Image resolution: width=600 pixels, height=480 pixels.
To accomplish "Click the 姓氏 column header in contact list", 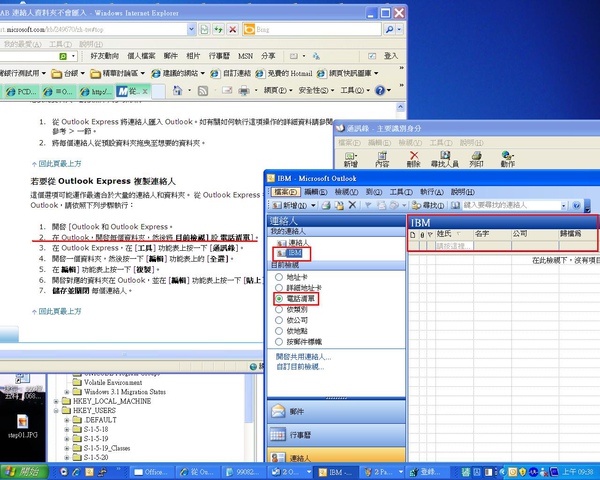I will [x=454, y=234].
